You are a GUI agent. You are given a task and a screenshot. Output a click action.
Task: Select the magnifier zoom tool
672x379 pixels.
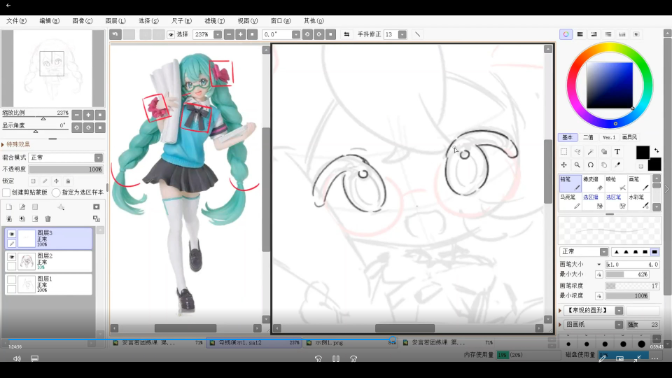point(577,165)
